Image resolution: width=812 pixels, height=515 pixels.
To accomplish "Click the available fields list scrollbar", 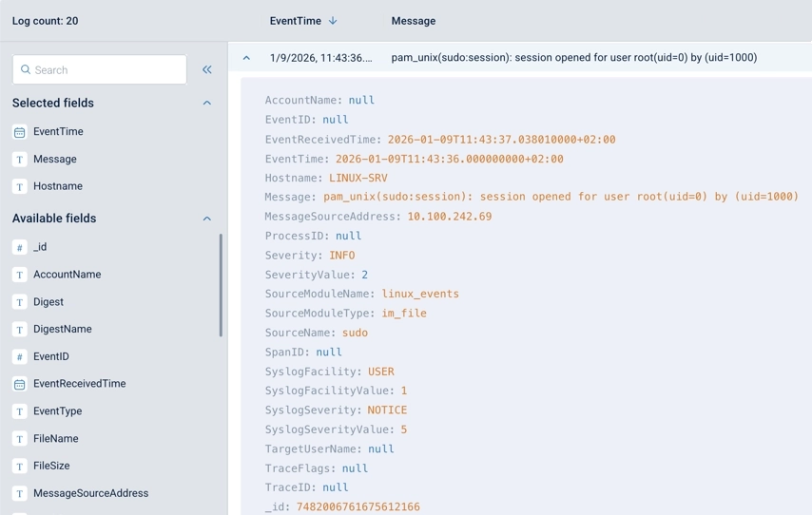I will [222, 285].
